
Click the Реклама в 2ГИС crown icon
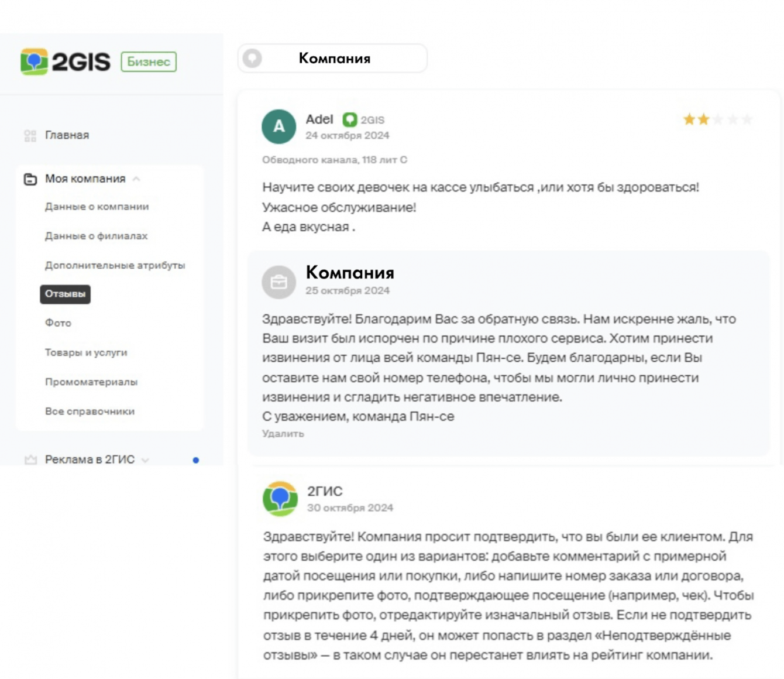click(x=30, y=460)
